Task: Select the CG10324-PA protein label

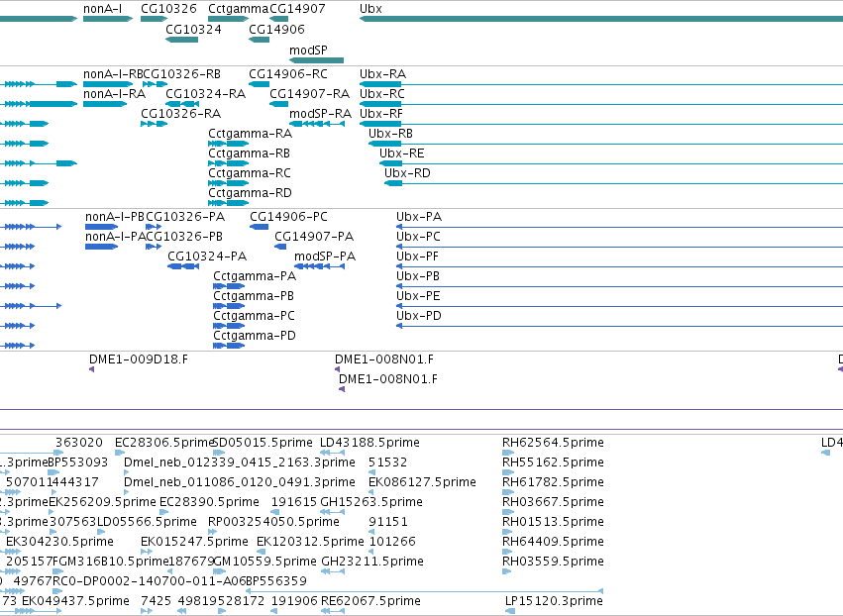Action: pos(207,257)
